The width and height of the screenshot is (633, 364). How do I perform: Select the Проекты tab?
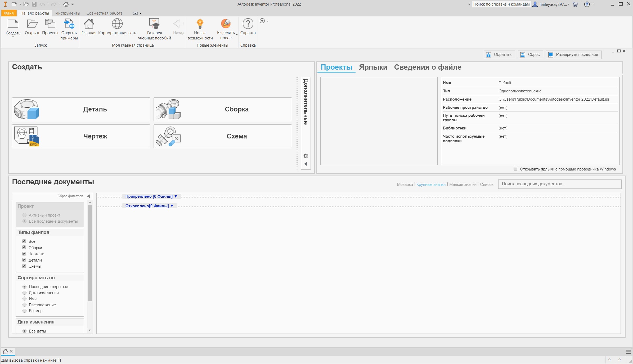tap(336, 67)
